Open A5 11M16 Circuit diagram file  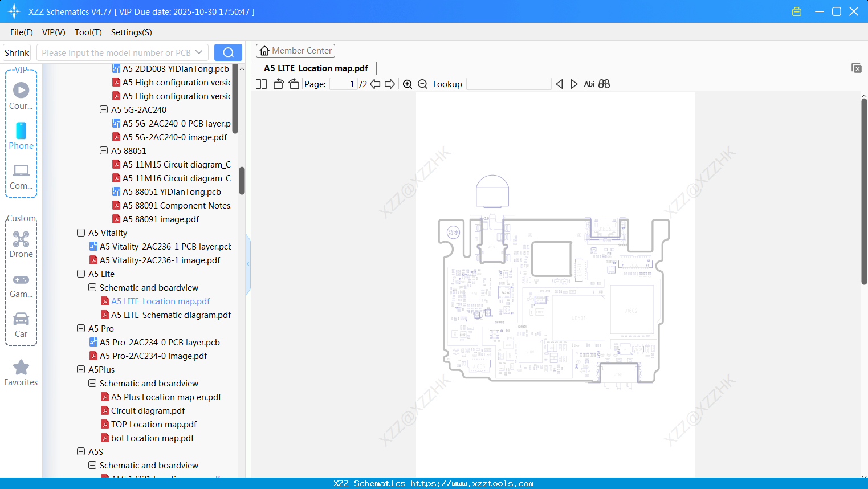tap(172, 178)
